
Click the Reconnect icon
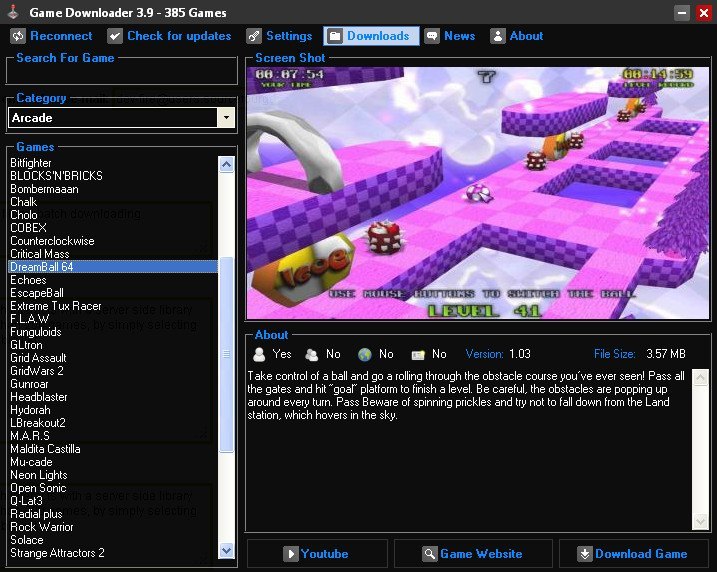click(x=18, y=36)
